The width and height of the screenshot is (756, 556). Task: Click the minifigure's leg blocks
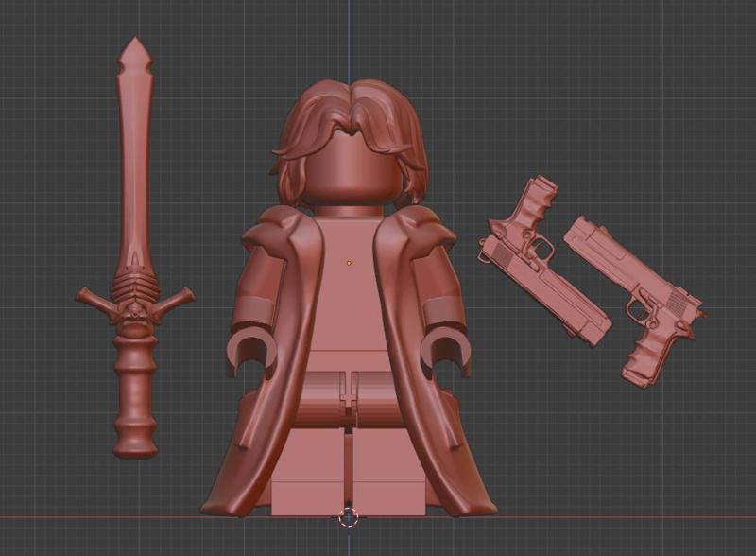tap(348, 473)
